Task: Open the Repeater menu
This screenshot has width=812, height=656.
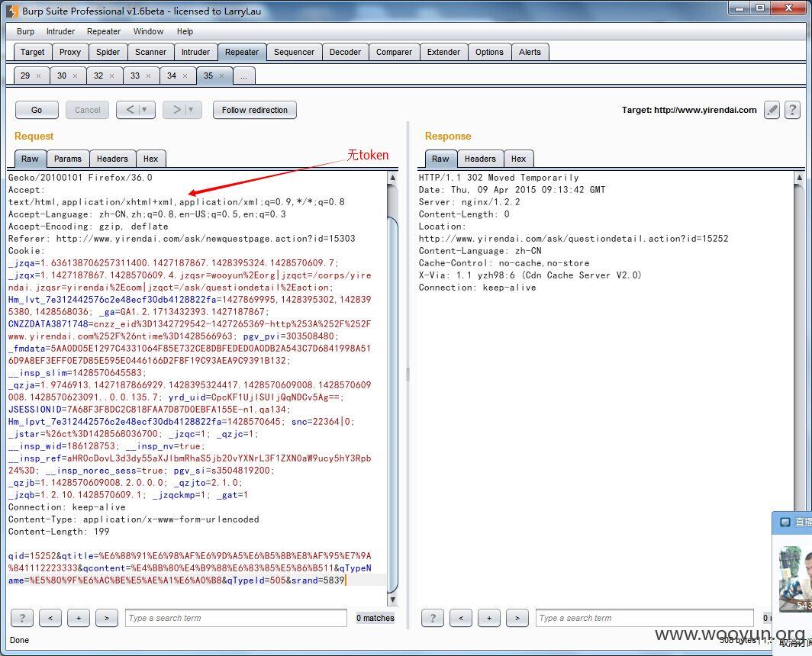Action: [104, 31]
